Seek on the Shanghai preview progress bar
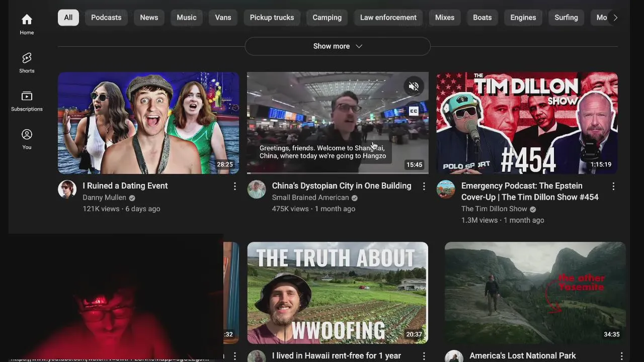The height and width of the screenshot is (362, 644). pyautogui.click(x=338, y=173)
